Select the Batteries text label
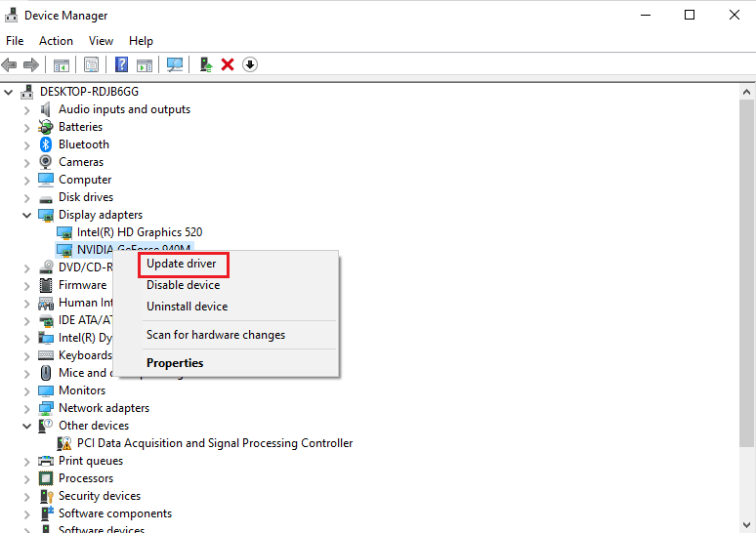The image size is (756, 533). click(80, 127)
